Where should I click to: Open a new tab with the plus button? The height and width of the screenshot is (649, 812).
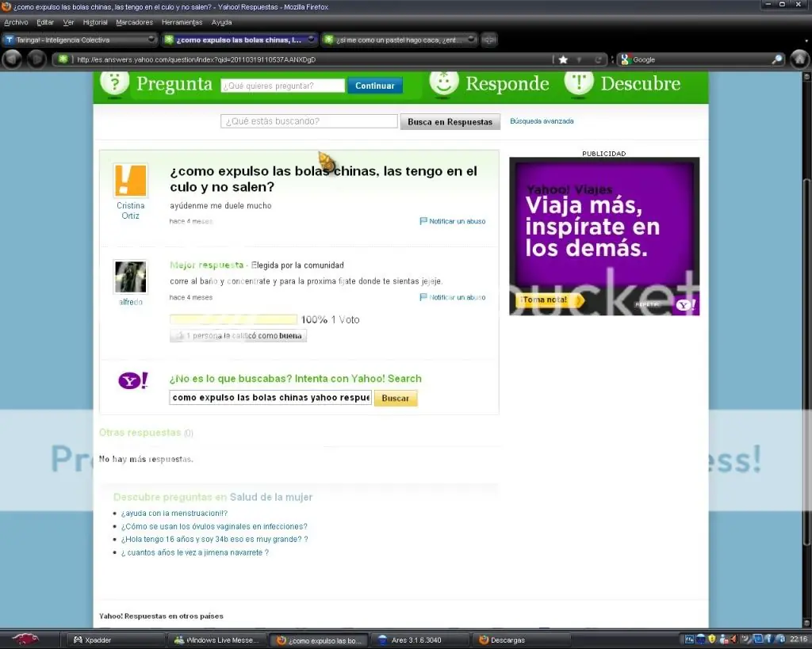coord(488,40)
